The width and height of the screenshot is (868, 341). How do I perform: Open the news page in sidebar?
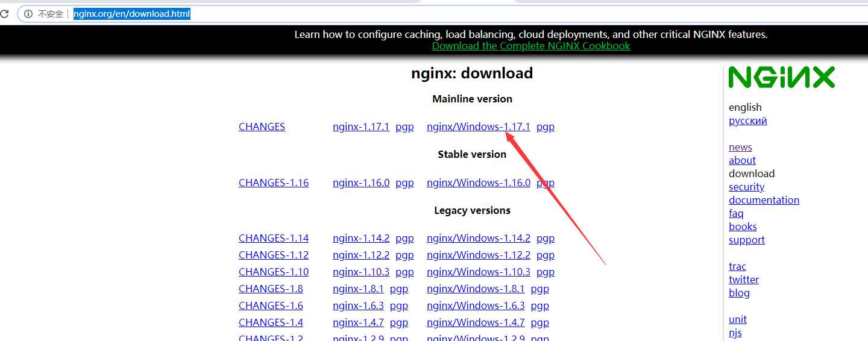(x=740, y=147)
